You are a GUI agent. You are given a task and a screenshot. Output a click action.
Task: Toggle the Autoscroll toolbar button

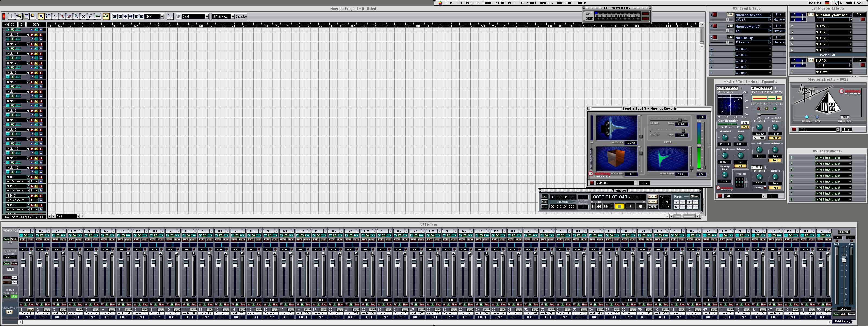point(106,16)
